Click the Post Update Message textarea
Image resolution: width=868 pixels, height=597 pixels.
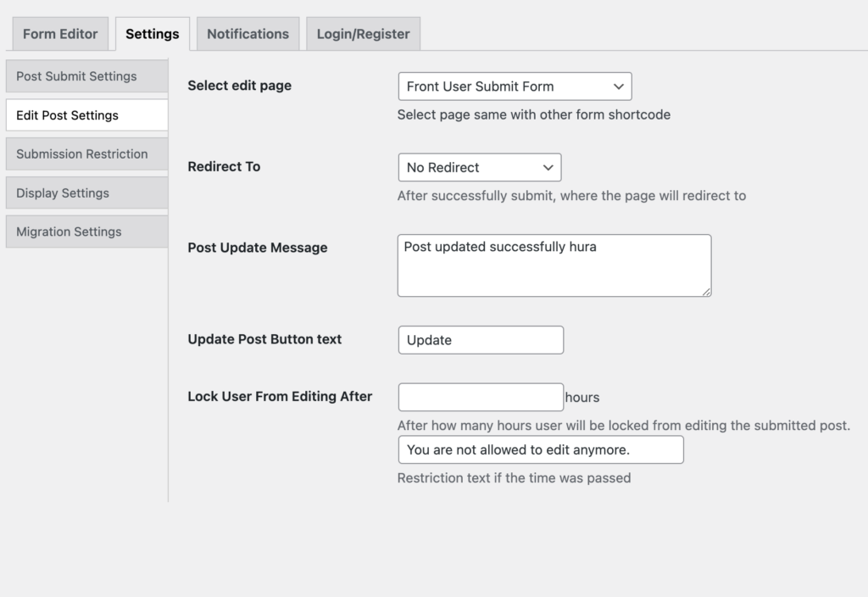click(554, 265)
